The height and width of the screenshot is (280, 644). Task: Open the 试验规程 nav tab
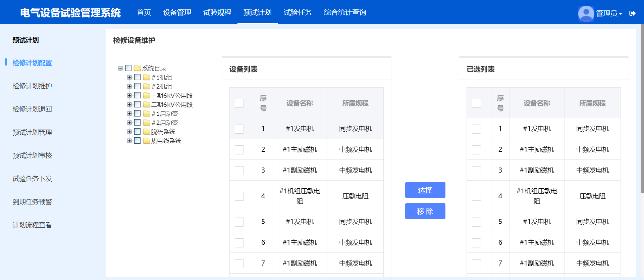217,12
